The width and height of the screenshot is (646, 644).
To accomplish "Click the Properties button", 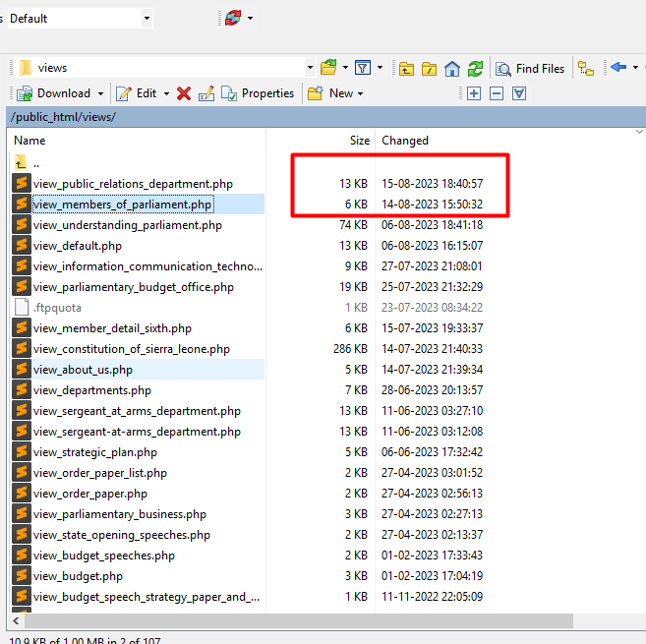I will 258,93.
